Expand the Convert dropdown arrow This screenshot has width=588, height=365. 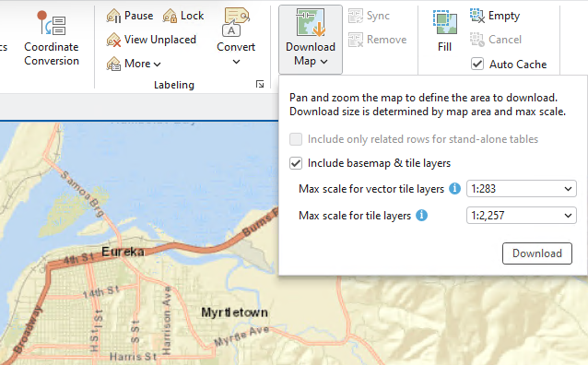tap(236, 62)
